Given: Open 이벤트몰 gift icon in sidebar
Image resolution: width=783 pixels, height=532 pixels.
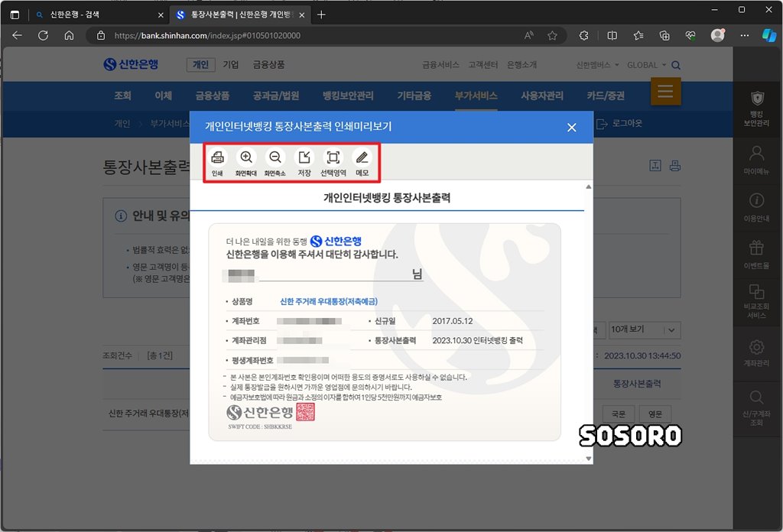Looking at the screenshot, I should [x=756, y=255].
